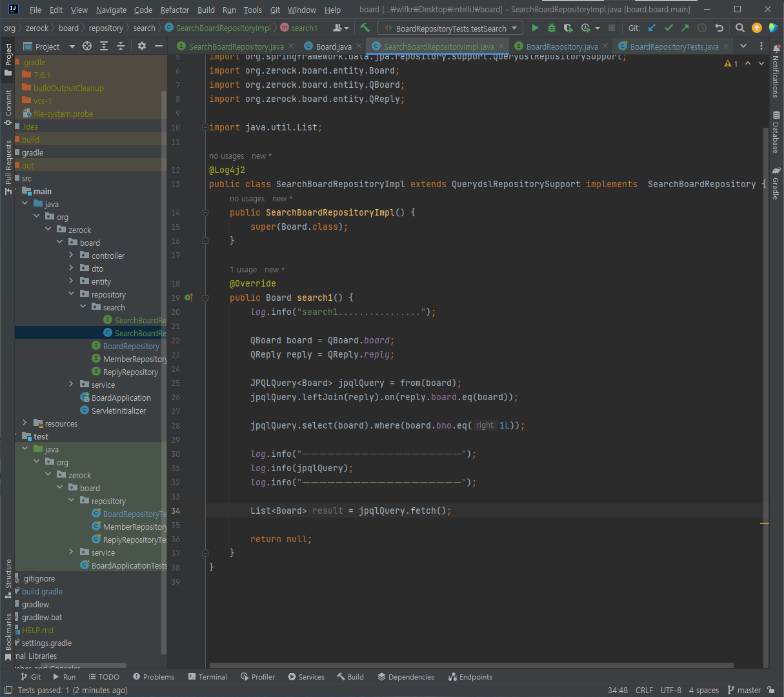Click the profiler run icon

[x=585, y=28]
